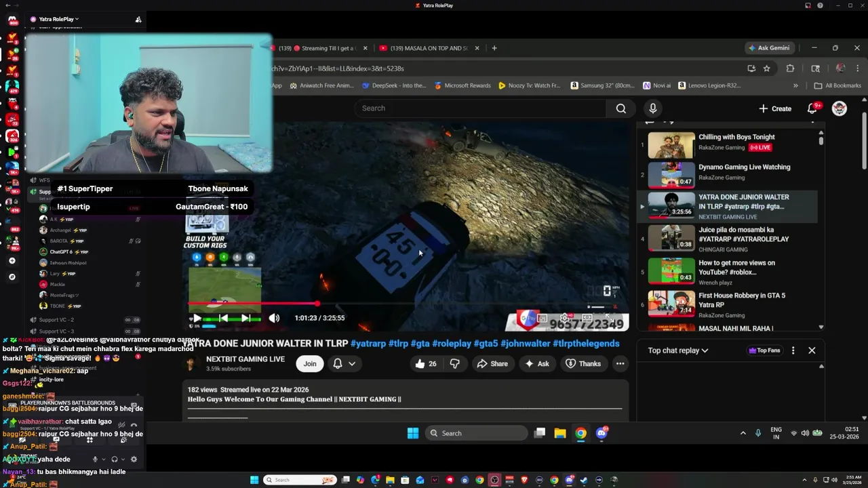
Task: Close the chat replay panel
Action: (x=812, y=350)
